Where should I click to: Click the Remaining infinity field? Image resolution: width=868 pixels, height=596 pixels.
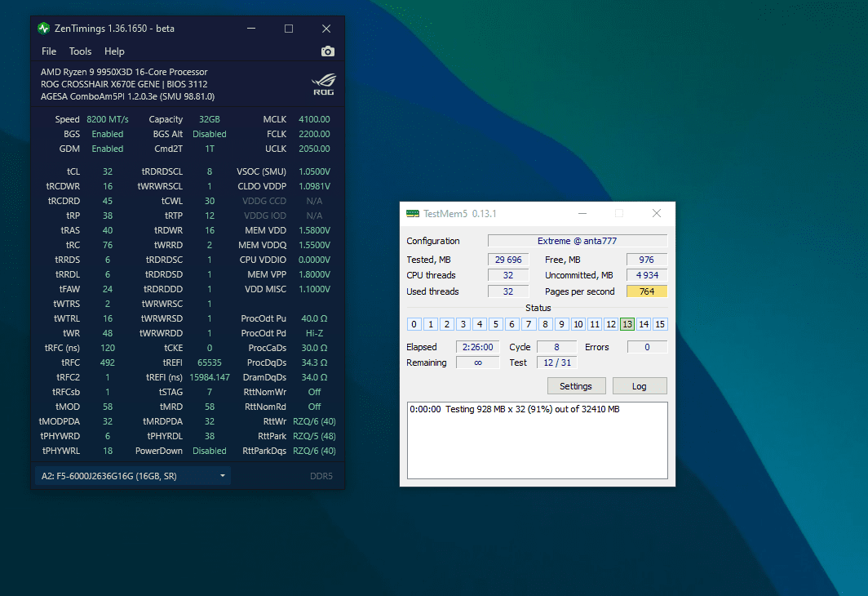pyautogui.click(x=478, y=362)
